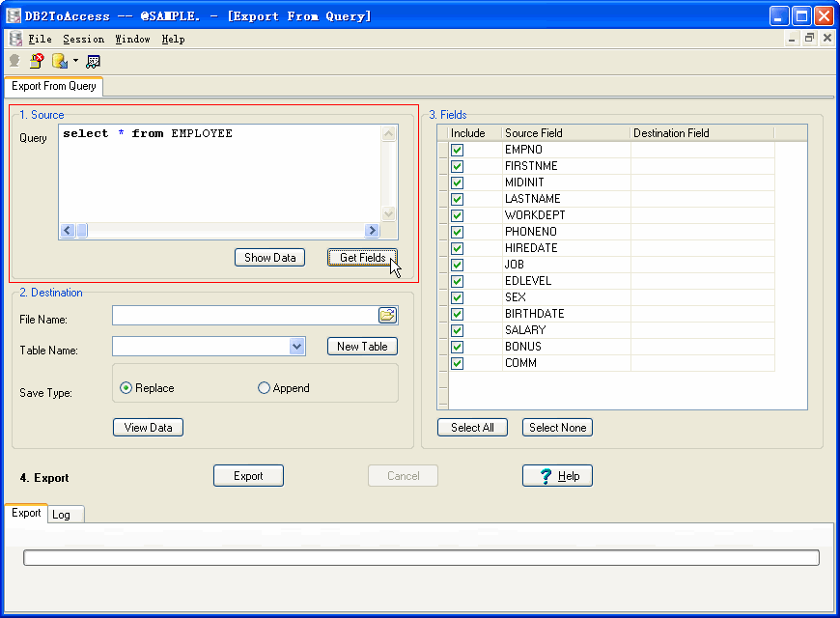Select the Export From Query tab
Image resolution: width=840 pixels, height=618 pixels.
[53, 86]
